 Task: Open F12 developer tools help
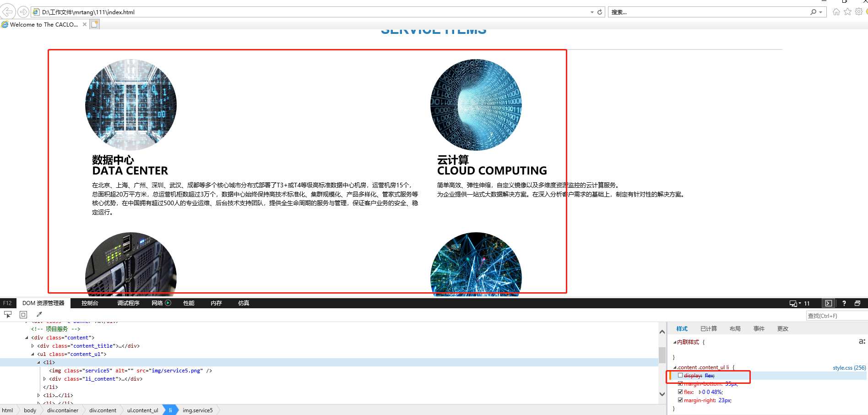point(844,303)
